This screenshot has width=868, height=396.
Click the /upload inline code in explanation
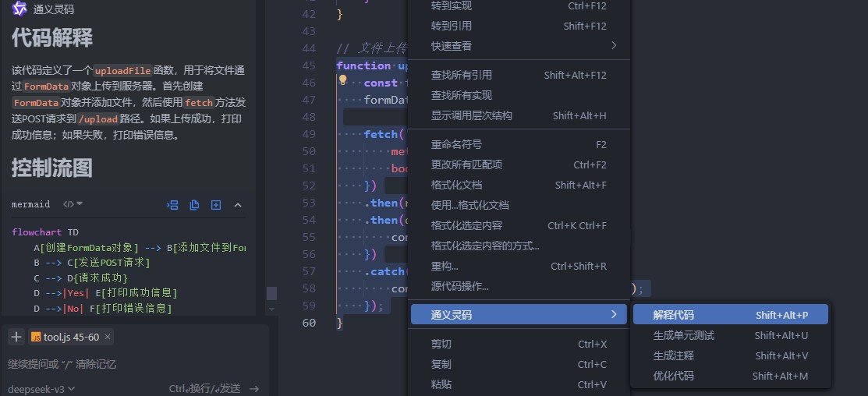pos(98,119)
